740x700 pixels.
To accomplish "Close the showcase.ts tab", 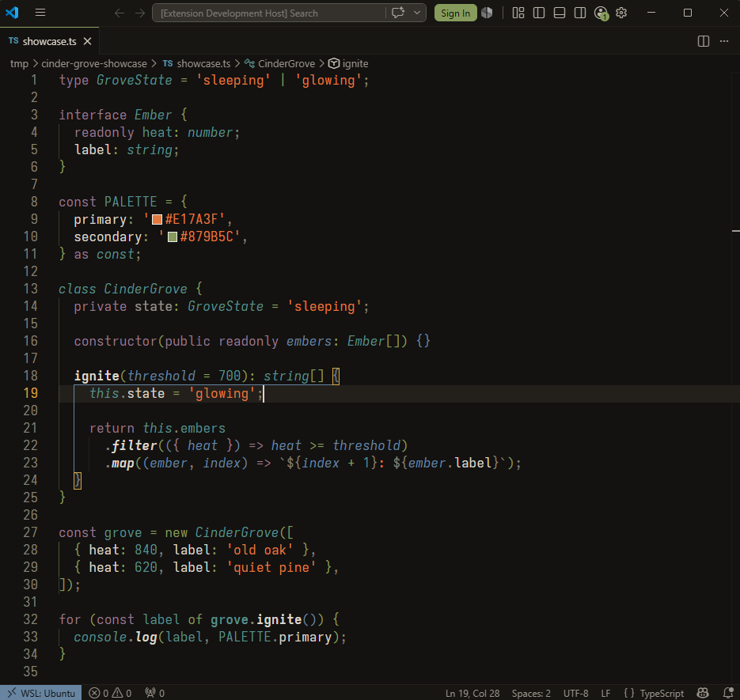I will point(87,41).
